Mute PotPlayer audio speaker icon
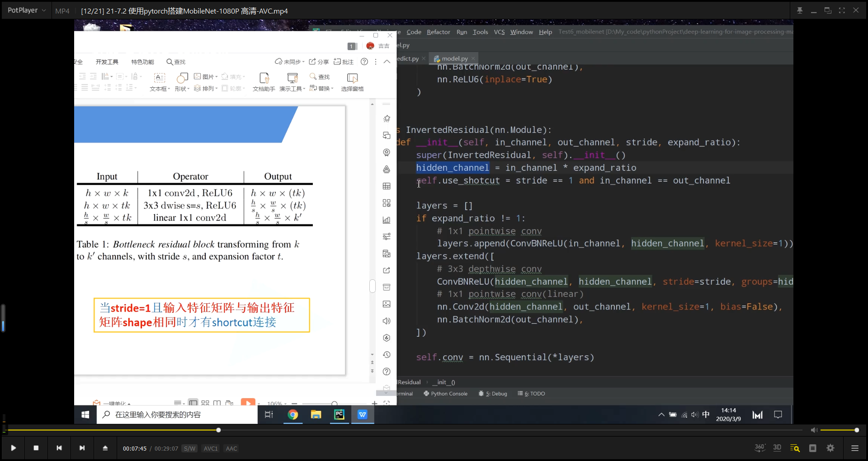Screen dimensions: 868x461 814,430
